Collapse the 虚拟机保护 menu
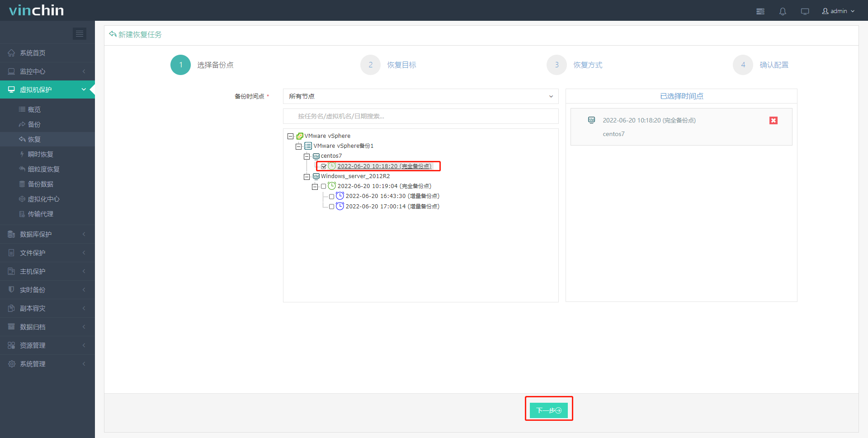Screen dimensions: 868x438 pos(47,89)
